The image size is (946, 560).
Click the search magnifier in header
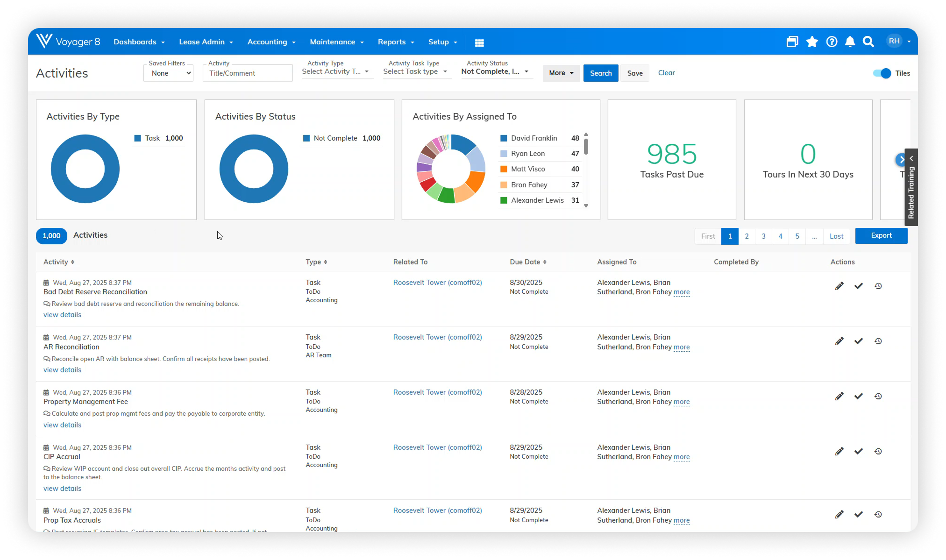pos(868,42)
